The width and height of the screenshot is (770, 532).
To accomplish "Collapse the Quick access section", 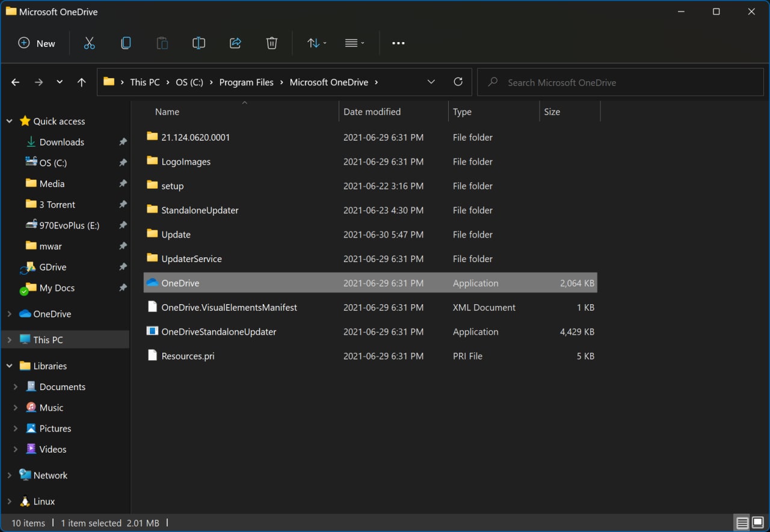I will 9,121.
